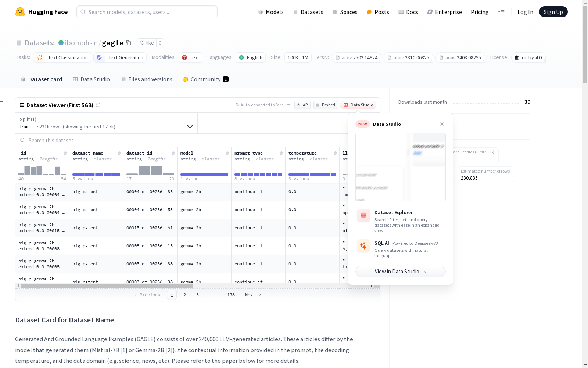This screenshot has height=368, width=588.
Task: Sort the _id column
Action: tap(65, 153)
